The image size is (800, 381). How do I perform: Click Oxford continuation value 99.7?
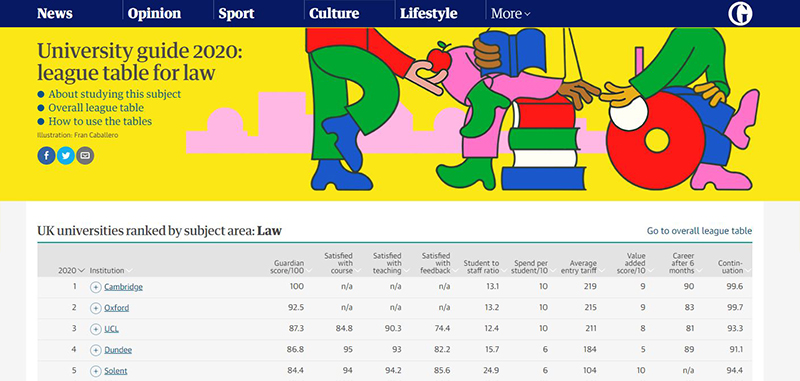click(x=735, y=308)
